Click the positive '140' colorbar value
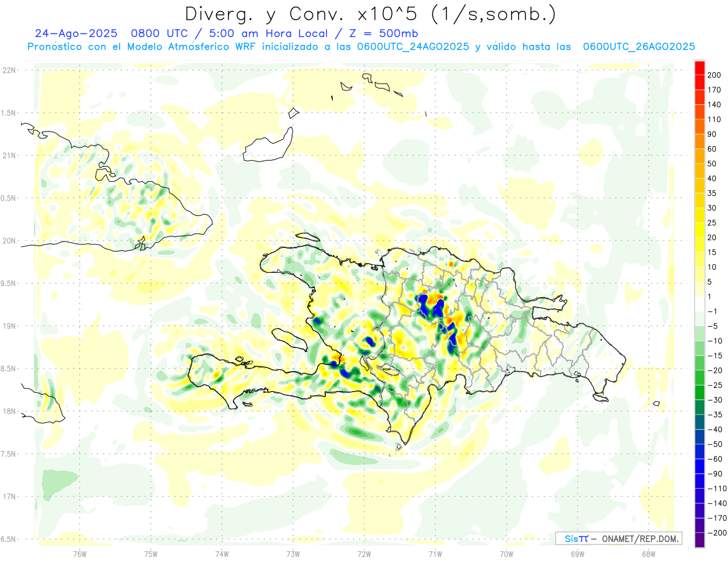The height and width of the screenshot is (562, 728). click(x=715, y=105)
